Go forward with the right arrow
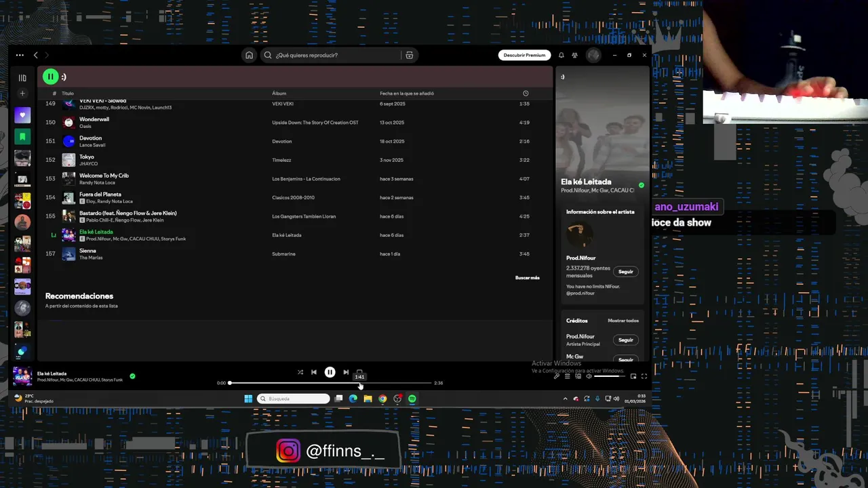Viewport: 868px width, 488px height. (47, 55)
